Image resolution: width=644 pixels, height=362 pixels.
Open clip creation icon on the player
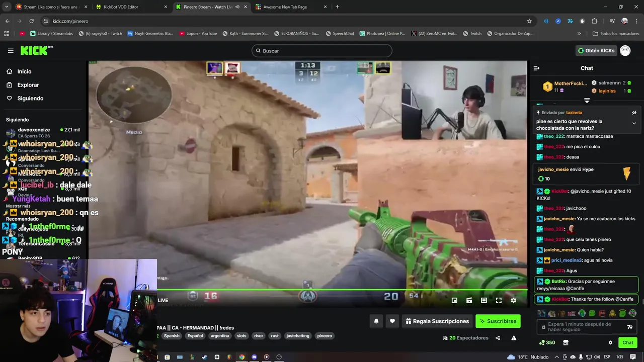pos(469,300)
